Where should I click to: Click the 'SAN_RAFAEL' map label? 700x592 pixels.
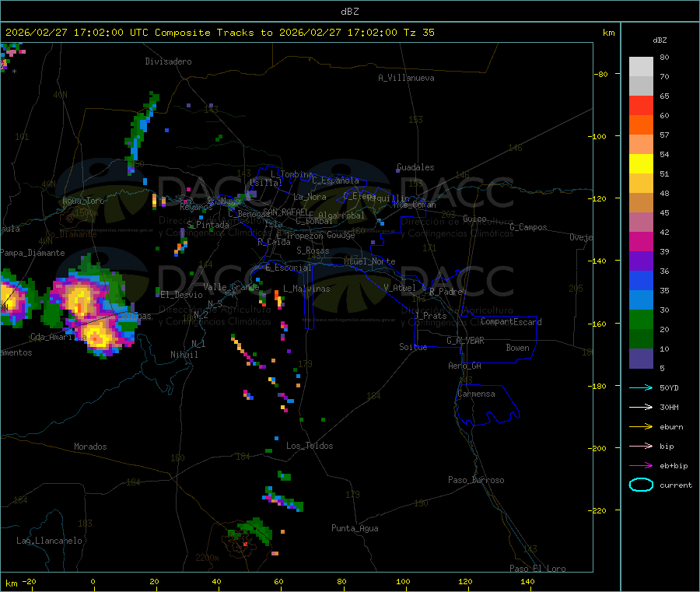[285, 212]
